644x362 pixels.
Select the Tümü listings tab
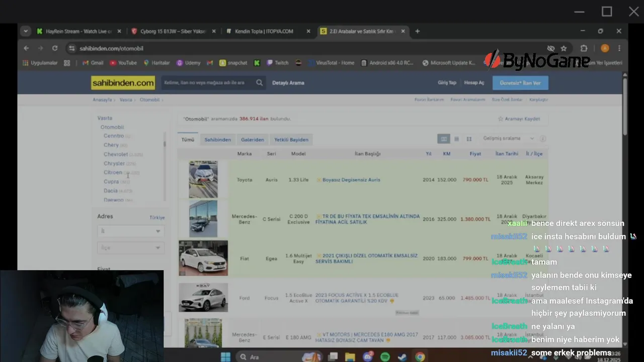tap(188, 140)
